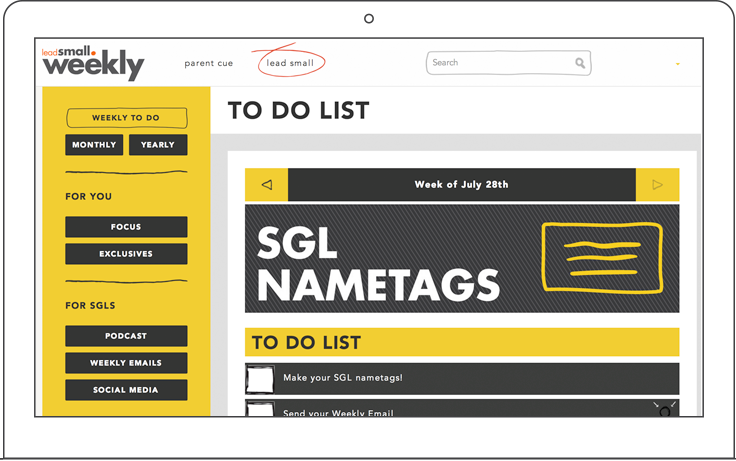Open the Focus section
Screen dimensions: 736x461
point(126,227)
